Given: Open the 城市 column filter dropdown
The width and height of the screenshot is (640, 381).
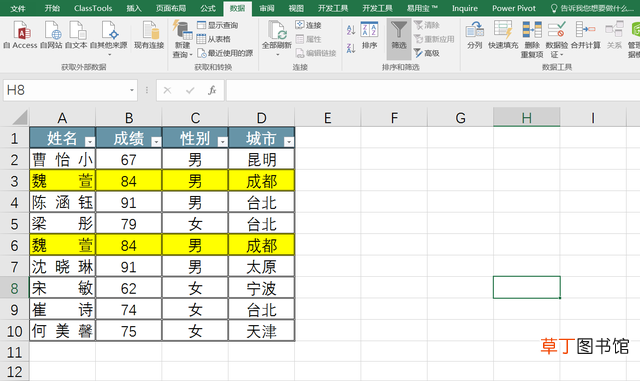Looking at the screenshot, I should point(289,142).
